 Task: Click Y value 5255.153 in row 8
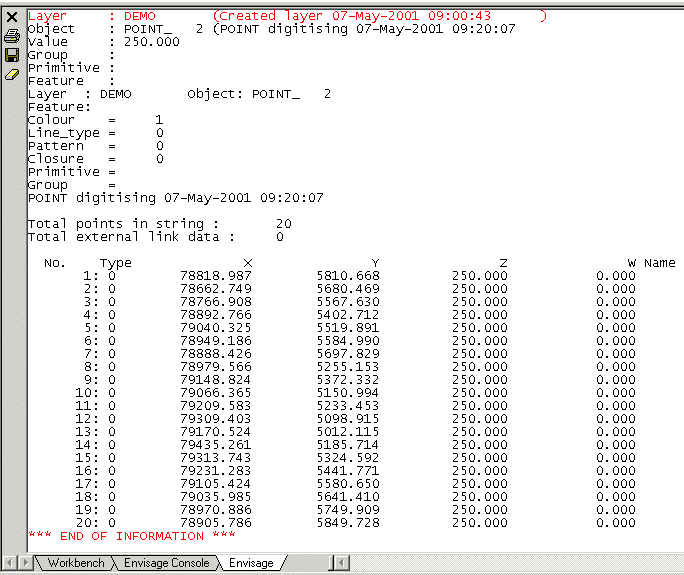(x=348, y=367)
